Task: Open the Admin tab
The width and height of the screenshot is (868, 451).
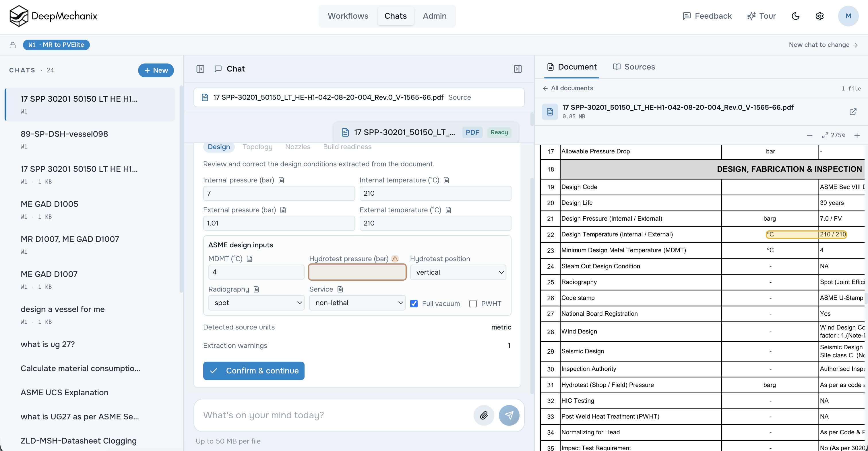Action: 435,16
